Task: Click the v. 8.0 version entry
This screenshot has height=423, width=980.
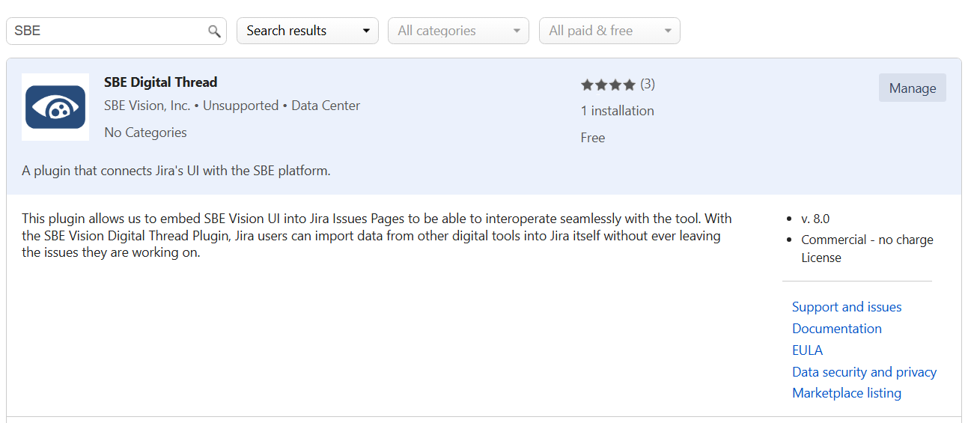Action: (x=815, y=219)
